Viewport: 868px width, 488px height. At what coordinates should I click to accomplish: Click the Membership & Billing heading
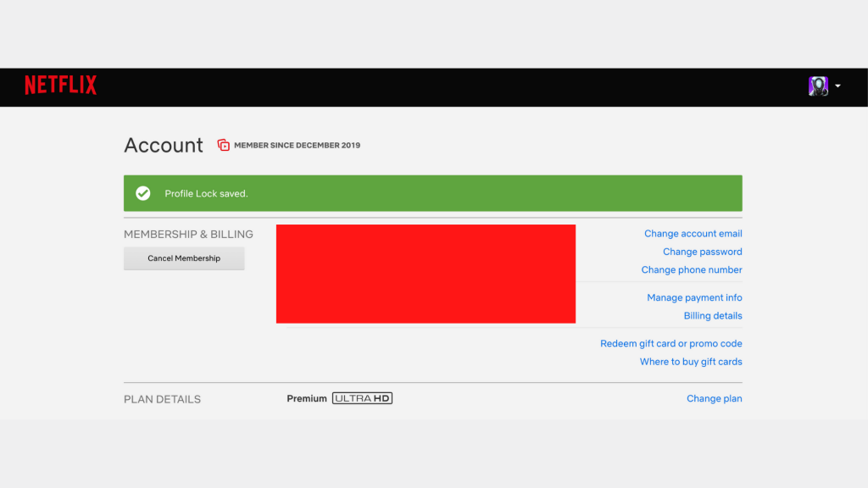pos(188,235)
